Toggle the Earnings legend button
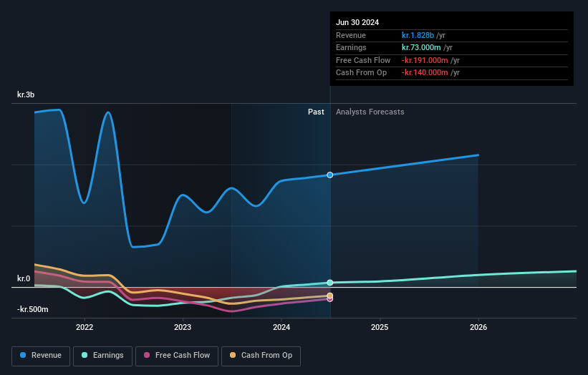This screenshot has width=588, height=375. [102, 356]
